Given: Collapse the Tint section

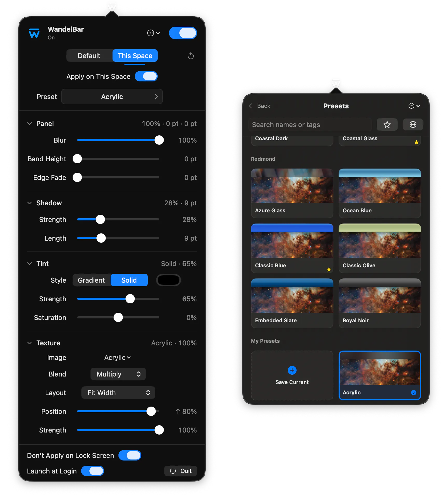Looking at the screenshot, I should click(30, 264).
